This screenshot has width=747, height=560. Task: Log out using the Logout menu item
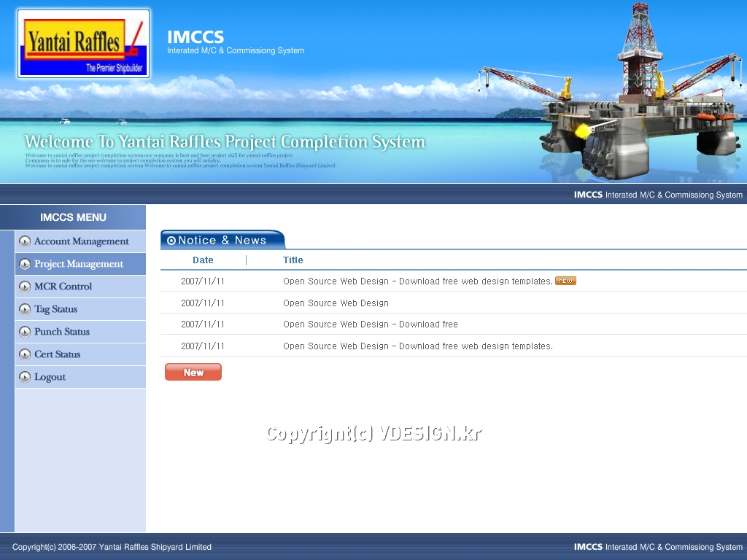coord(80,377)
